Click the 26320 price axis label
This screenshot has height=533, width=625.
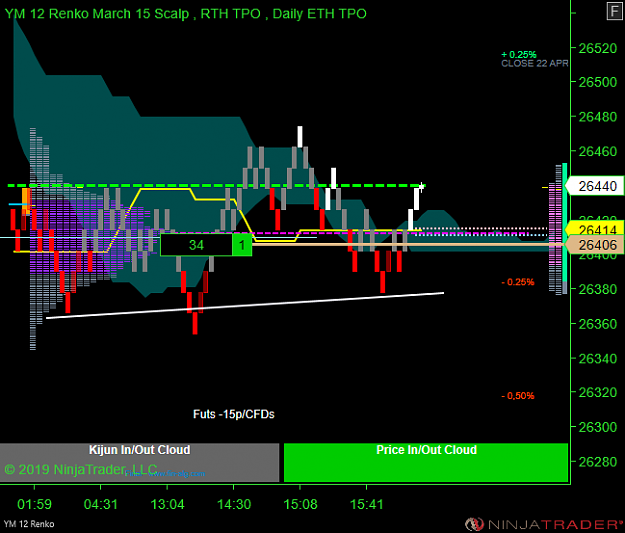point(597,392)
